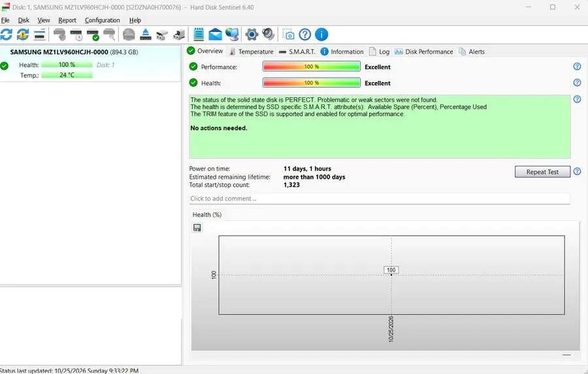Image resolution: width=588 pixels, height=374 pixels.
Task: Click the grey globe toolbar icon
Action: click(x=129, y=35)
